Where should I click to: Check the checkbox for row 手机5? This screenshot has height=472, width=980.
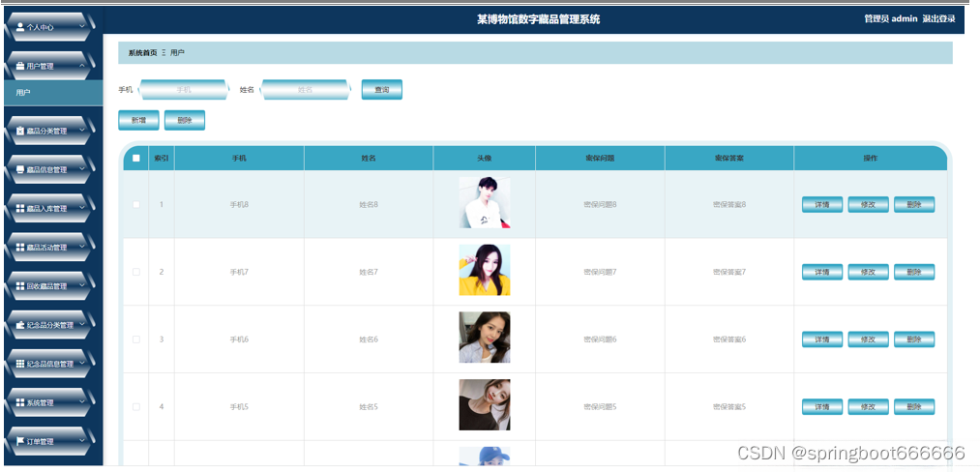pos(136,407)
